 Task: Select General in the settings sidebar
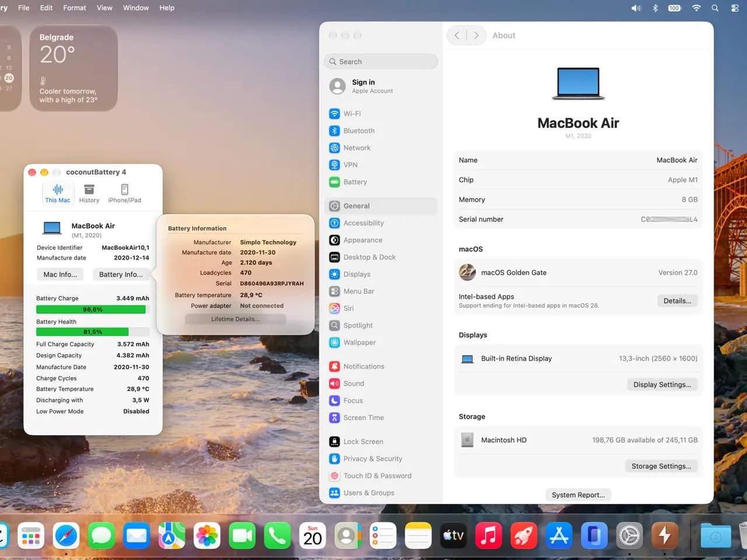coord(381,206)
